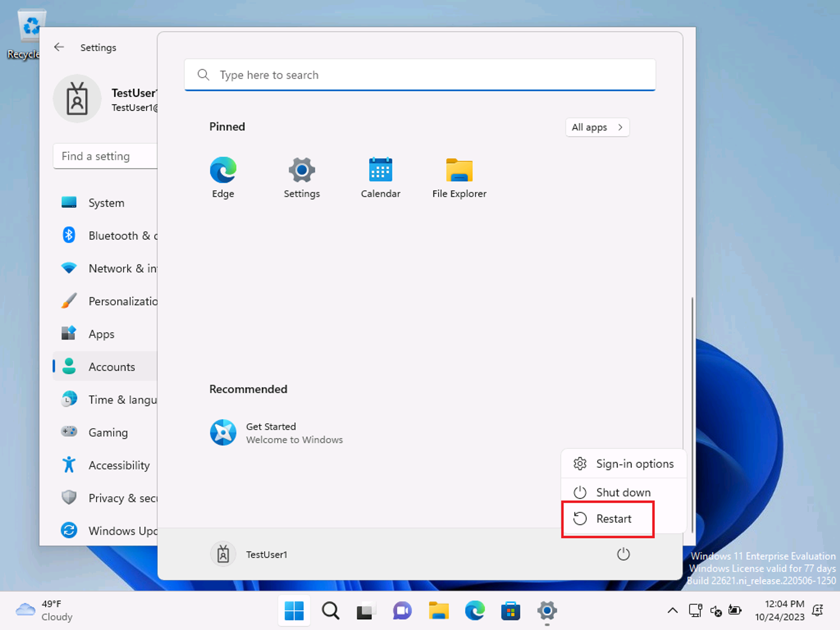The height and width of the screenshot is (630, 840).
Task: Open File Explorer from the taskbar
Action: (x=439, y=611)
